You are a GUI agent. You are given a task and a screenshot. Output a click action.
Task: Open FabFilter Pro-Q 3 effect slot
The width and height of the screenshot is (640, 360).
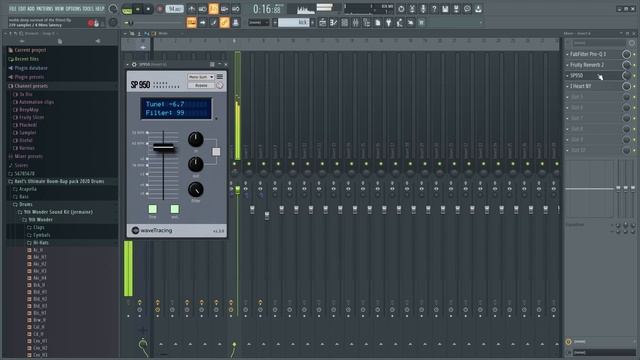(x=588, y=54)
